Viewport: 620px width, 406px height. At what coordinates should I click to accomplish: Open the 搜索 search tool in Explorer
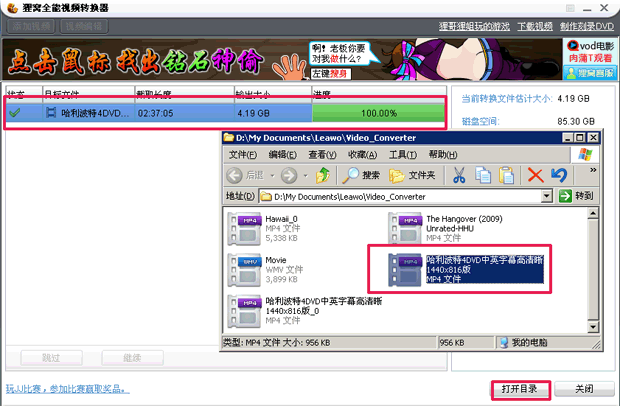point(361,175)
